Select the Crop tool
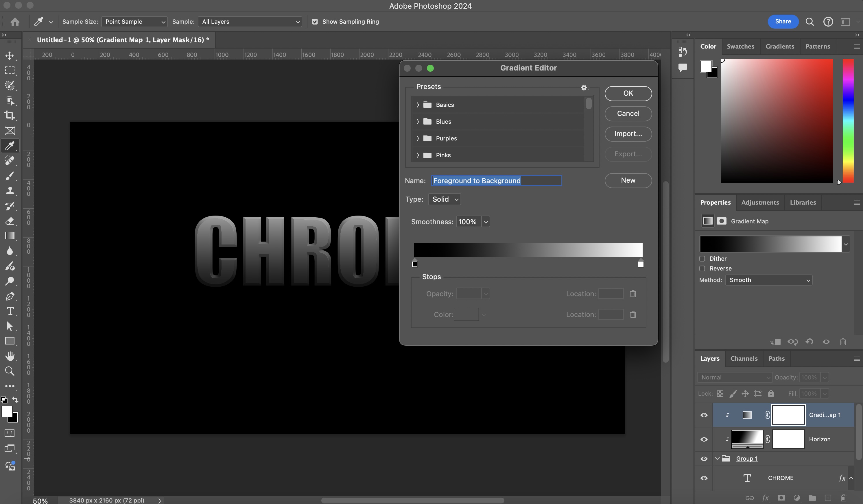 [x=10, y=116]
